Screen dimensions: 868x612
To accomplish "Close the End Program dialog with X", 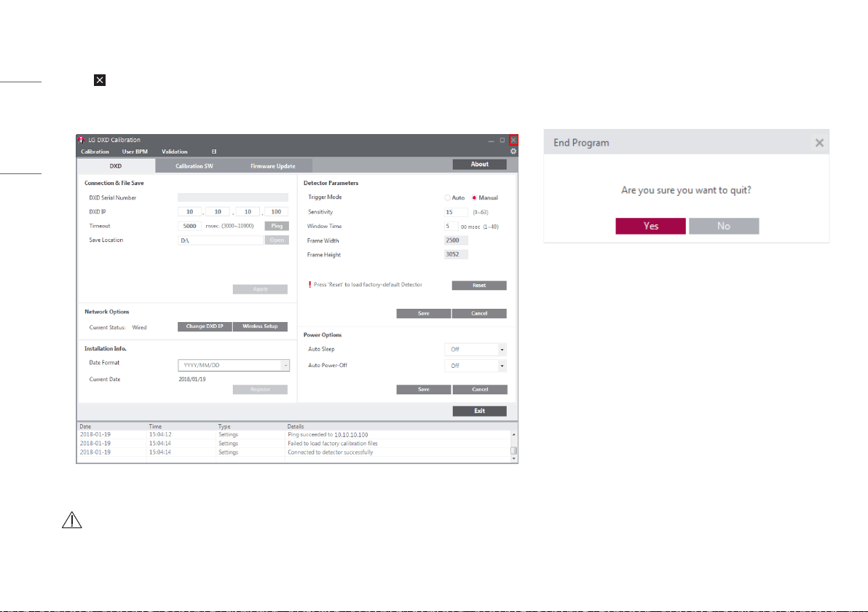I will coord(819,143).
